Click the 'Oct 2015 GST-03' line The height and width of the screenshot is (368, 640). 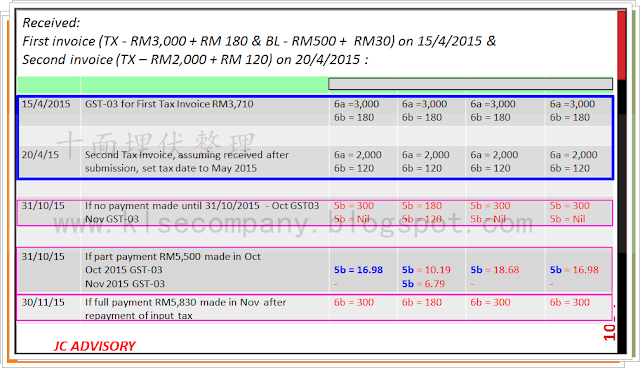click(123, 270)
